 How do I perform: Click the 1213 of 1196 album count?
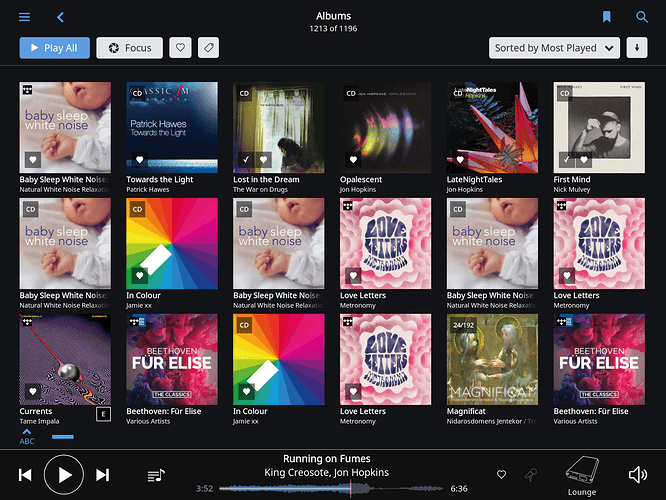[333, 28]
